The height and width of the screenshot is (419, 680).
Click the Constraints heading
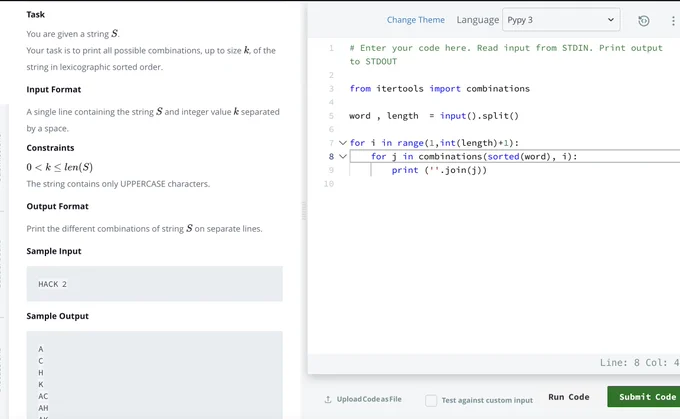pyautogui.click(x=50, y=148)
